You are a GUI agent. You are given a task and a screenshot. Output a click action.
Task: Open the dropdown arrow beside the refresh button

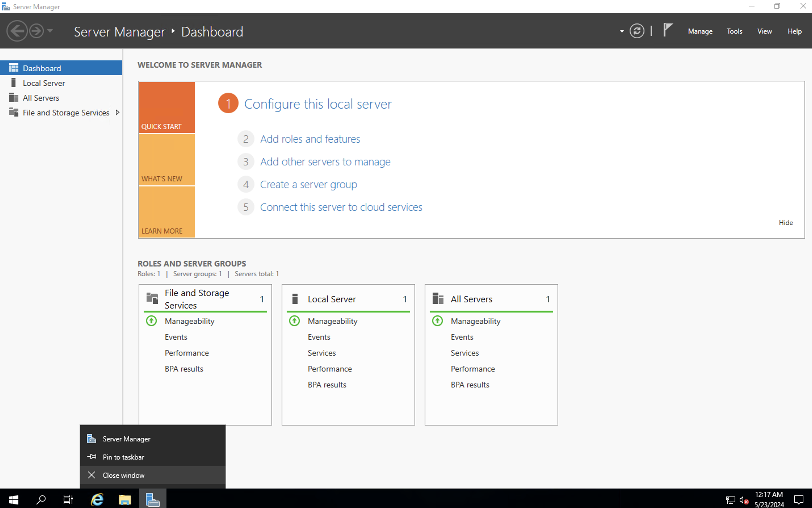tap(621, 31)
